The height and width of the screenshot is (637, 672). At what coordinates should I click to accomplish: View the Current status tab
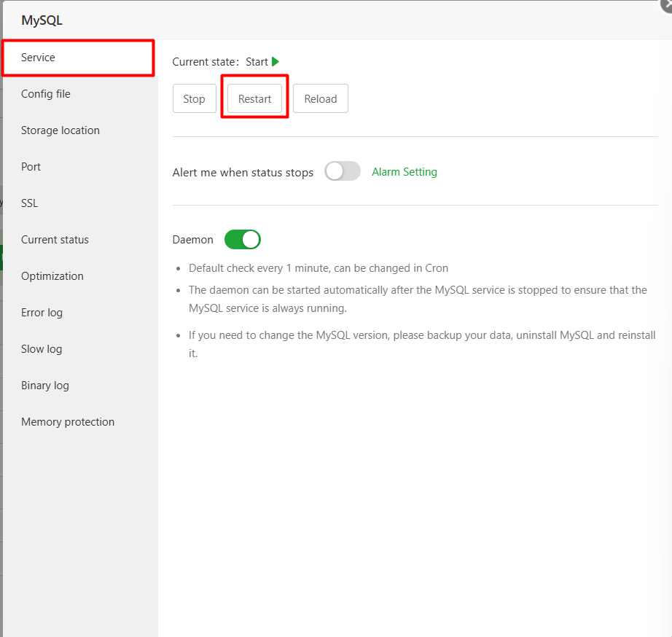click(x=80, y=240)
